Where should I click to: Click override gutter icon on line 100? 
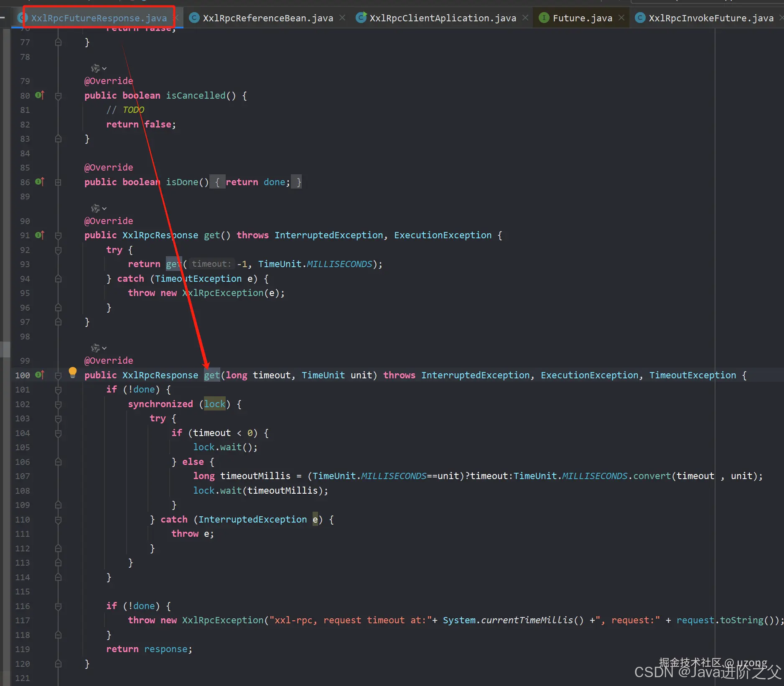[x=40, y=375]
